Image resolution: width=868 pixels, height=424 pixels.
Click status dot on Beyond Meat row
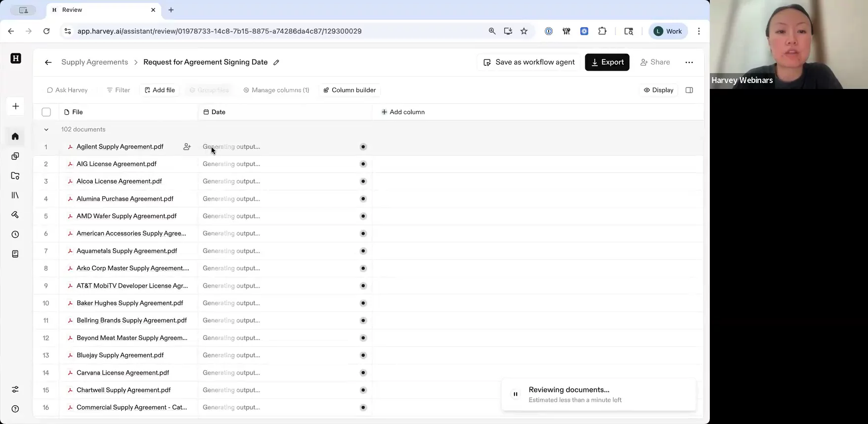coord(363,338)
